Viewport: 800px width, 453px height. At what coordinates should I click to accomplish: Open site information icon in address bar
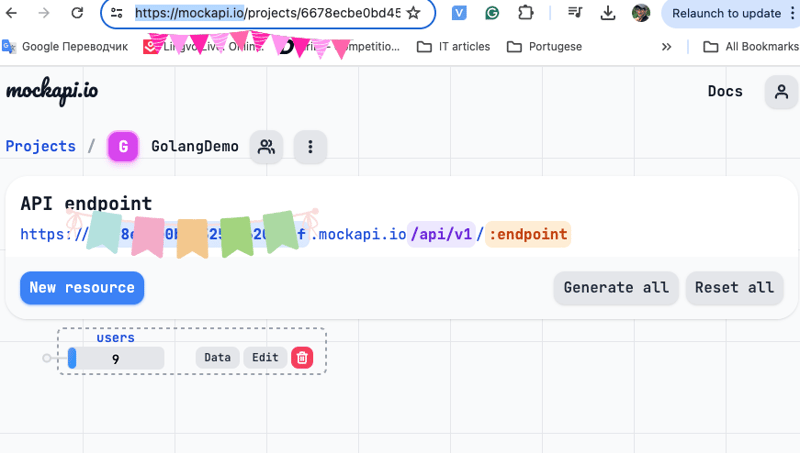pos(117,13)
